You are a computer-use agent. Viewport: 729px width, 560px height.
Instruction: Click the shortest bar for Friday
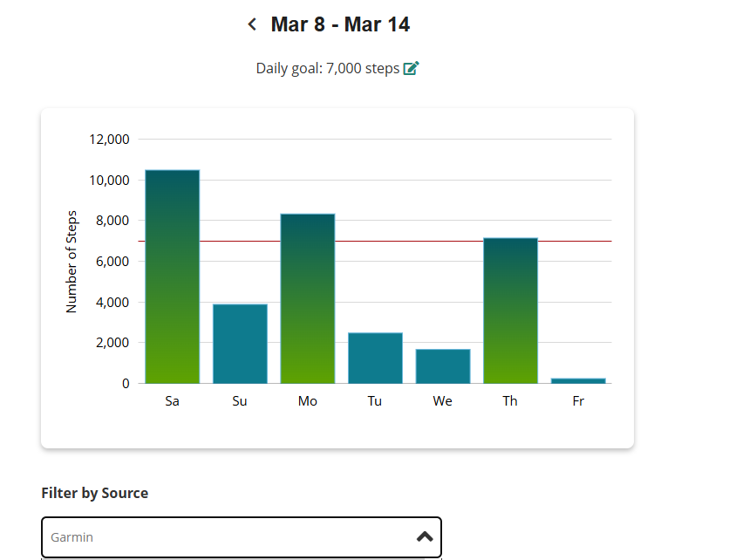578,379
